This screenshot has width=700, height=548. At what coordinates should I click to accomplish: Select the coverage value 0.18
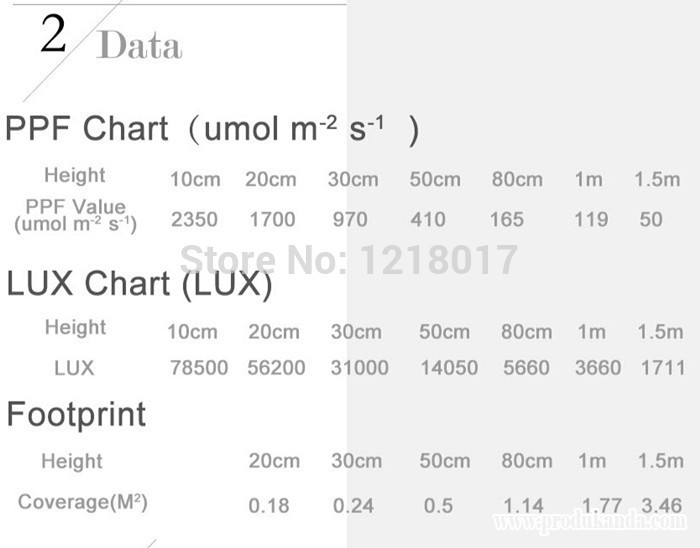point(269,506)
